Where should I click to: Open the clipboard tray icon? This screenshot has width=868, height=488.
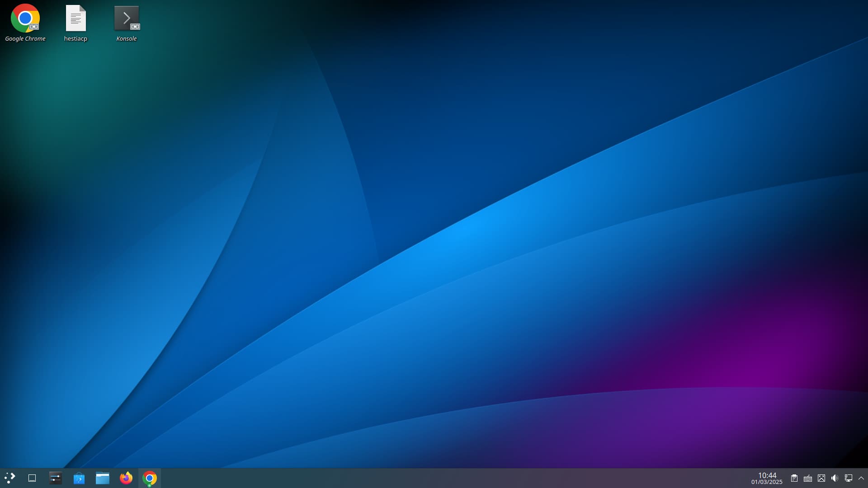click(x=794, y=478)
